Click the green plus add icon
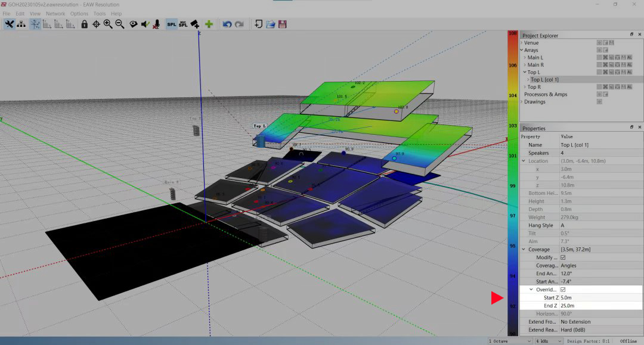Viewport: 644px width, 345px height. pyautogui.click(x=209, y=24)
